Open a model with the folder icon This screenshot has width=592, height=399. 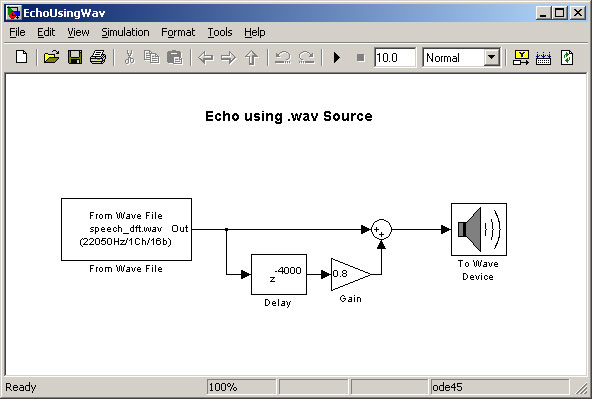[51, 57]
